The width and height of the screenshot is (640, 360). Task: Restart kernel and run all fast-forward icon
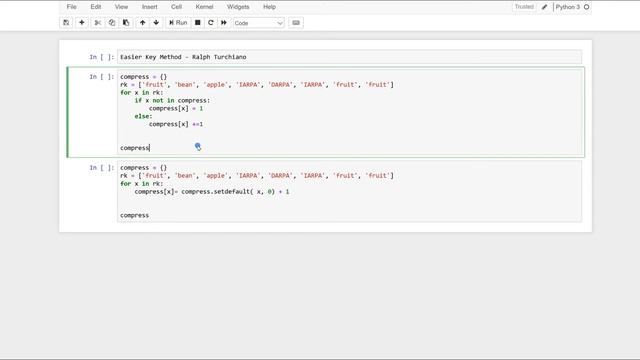pyautogui.click(x=224, y=23)
